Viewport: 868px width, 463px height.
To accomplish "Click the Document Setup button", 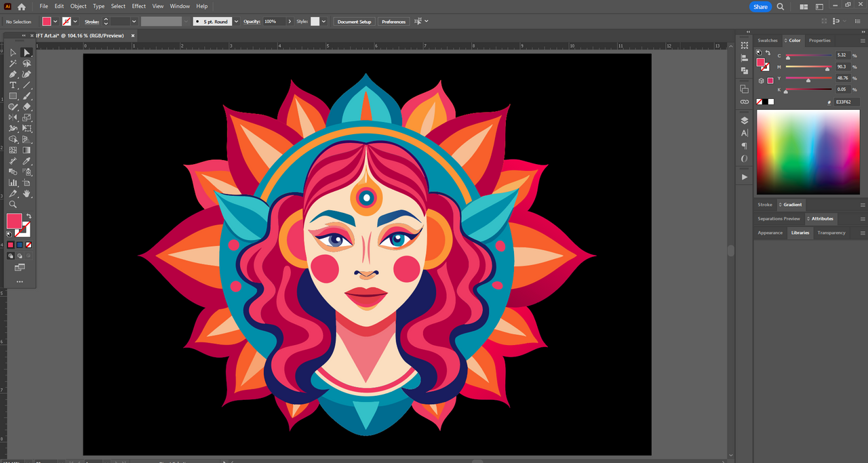I will pos(354,22).
